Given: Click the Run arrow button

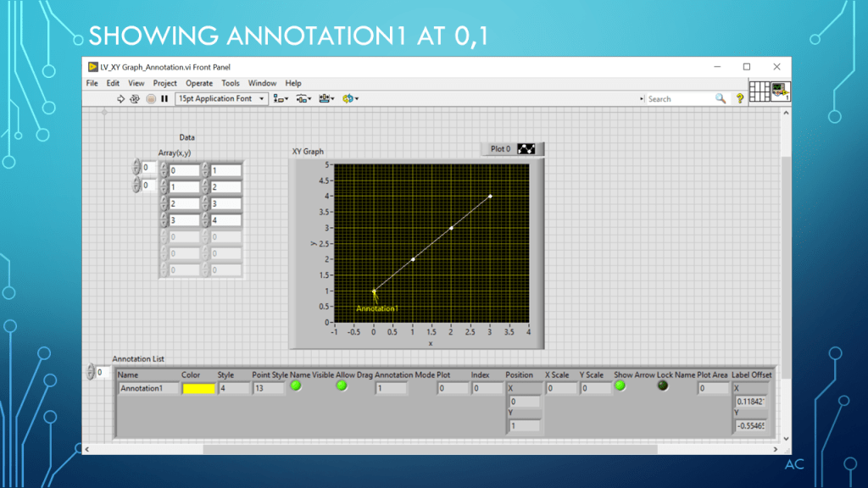Looking at the screenshot, I should coord(120,99).
